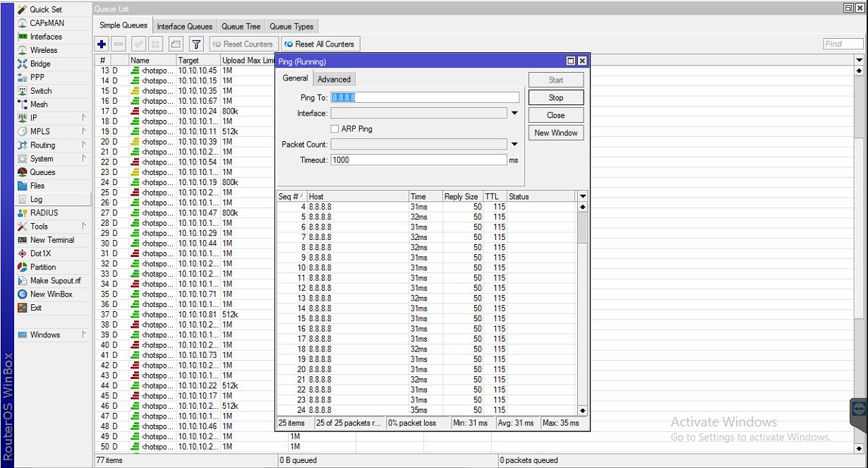Screen dimensions: 868x468
Task: Enable the queue with the checkmark icon
Action: (139, 44)
